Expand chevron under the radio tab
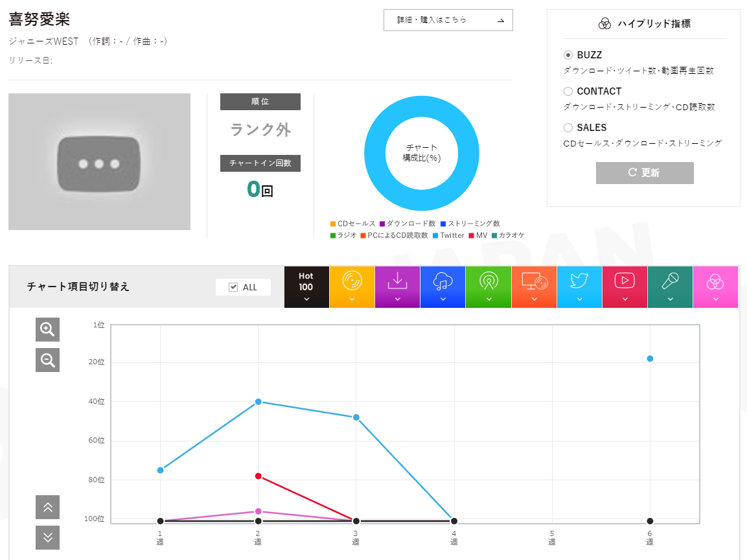 click(x=488, y=299)
